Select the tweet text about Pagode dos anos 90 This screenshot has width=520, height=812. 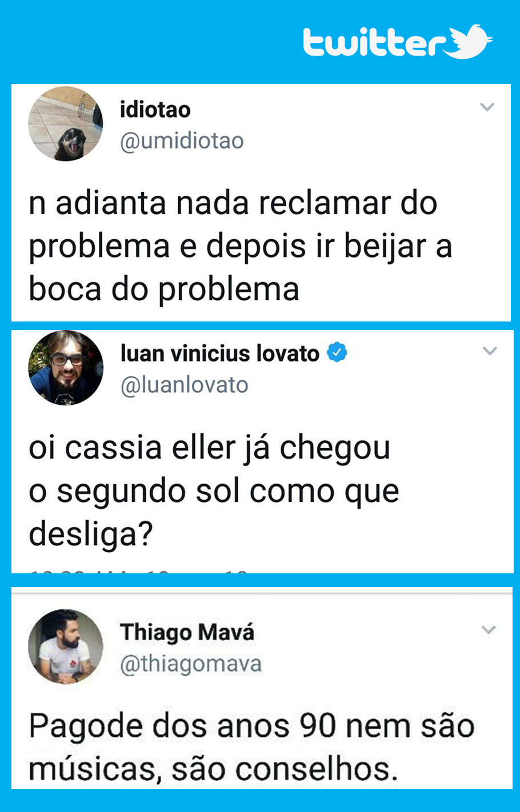[x=252, y=747]
